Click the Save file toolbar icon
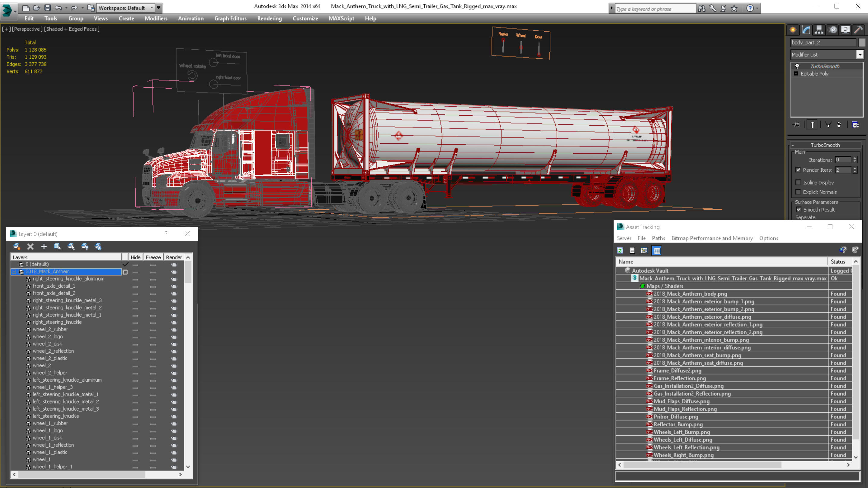Screen dimensions: 868x488 [x=48, y=8]
